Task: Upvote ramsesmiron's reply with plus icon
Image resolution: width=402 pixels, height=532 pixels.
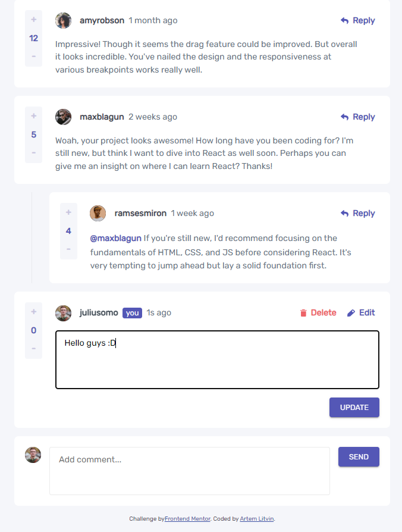Action: pyautogui.click(x=68, y=212)
